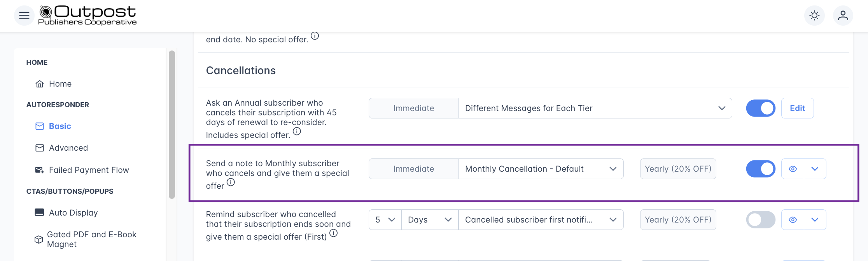Click info icon beside Annual subscriber cancellation text
This screenshot has height=261, width=868.
(x=297, y=131)
